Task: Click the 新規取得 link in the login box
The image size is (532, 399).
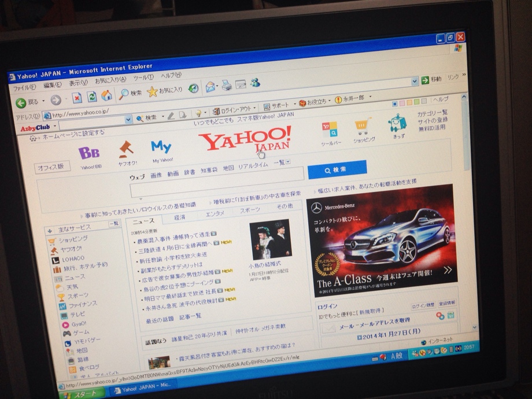Action: pos(371,312)
